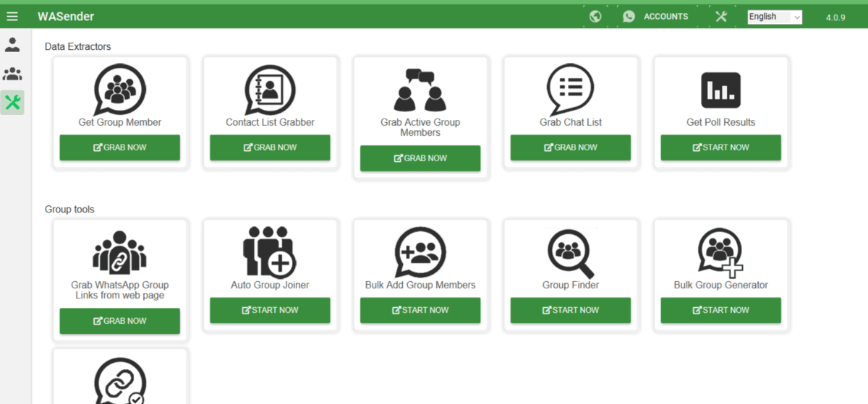Click the chain link icon in bottom card
The image size is (868, 404).
point(120,381)
